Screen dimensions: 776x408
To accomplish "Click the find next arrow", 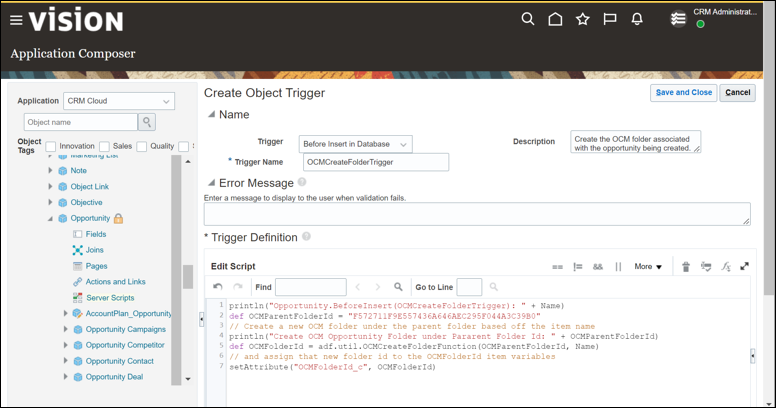I will 378,287.
